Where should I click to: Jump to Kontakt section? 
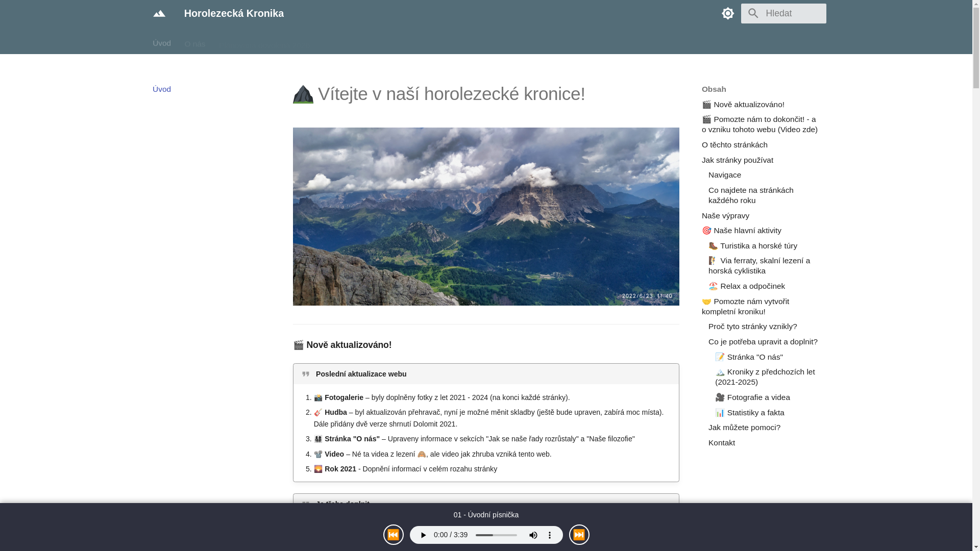722,443
